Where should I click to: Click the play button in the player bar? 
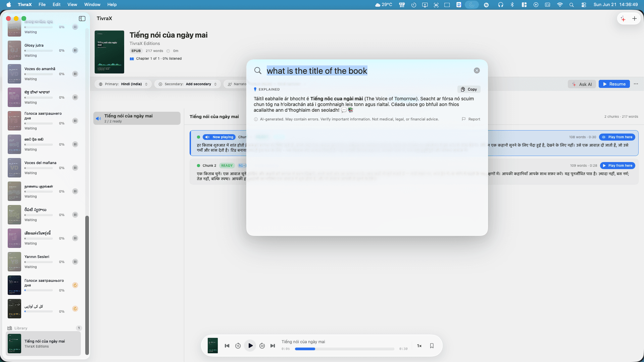click(250, 346)
